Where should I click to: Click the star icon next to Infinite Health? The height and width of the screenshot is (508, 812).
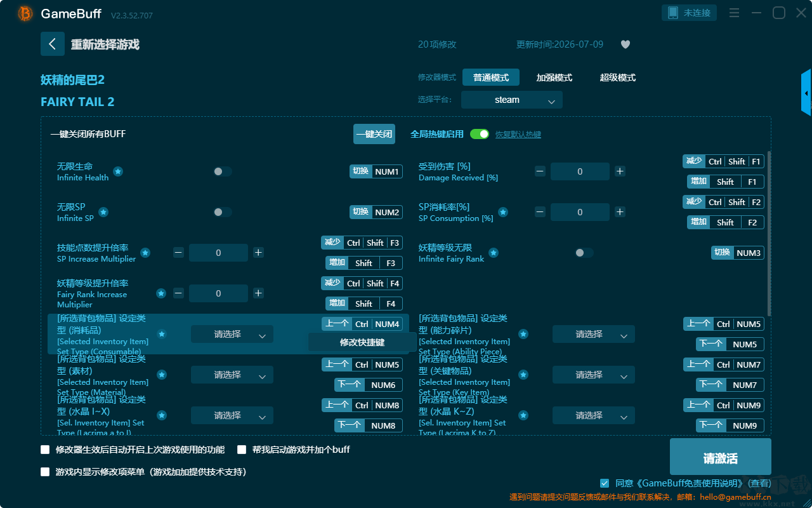click(118, 171)
